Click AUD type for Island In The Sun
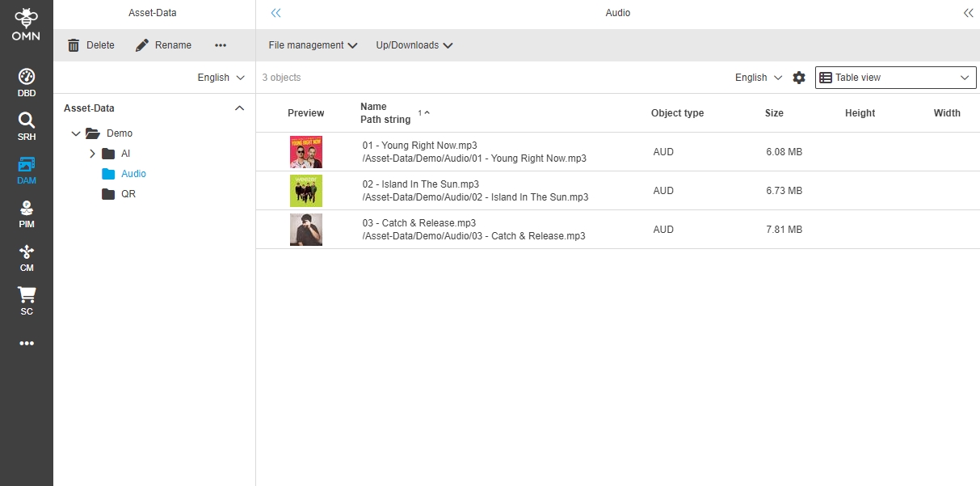This screenshot has height=486, width=980. tap(663, 191)
